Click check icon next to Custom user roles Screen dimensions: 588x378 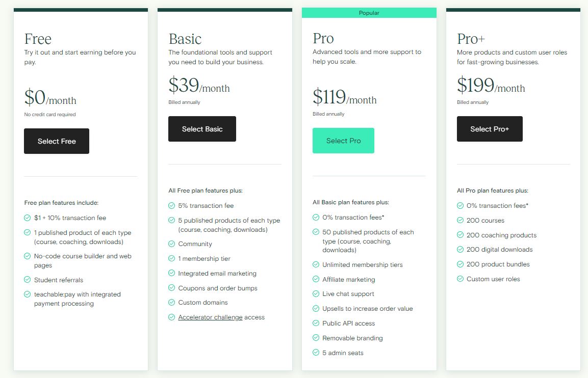pos(460,279)
